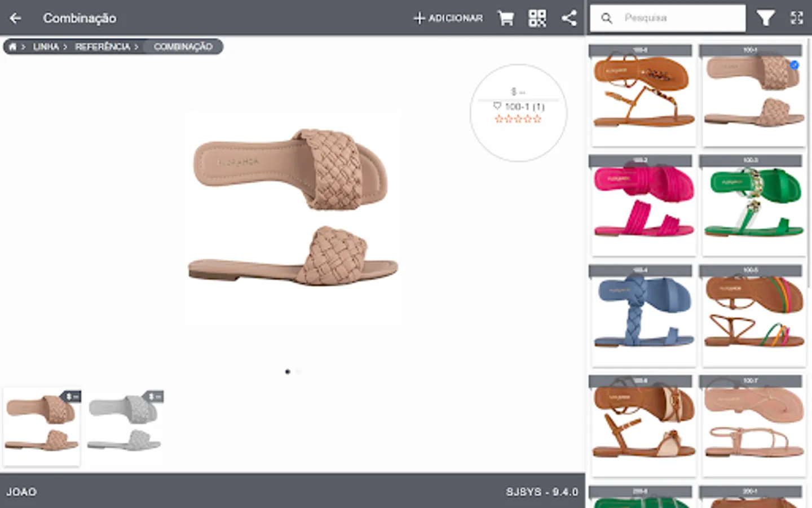812x508 pixels.
Task: Open the pink thong sandal card 100-7
Action: click(x=753, y=426)
